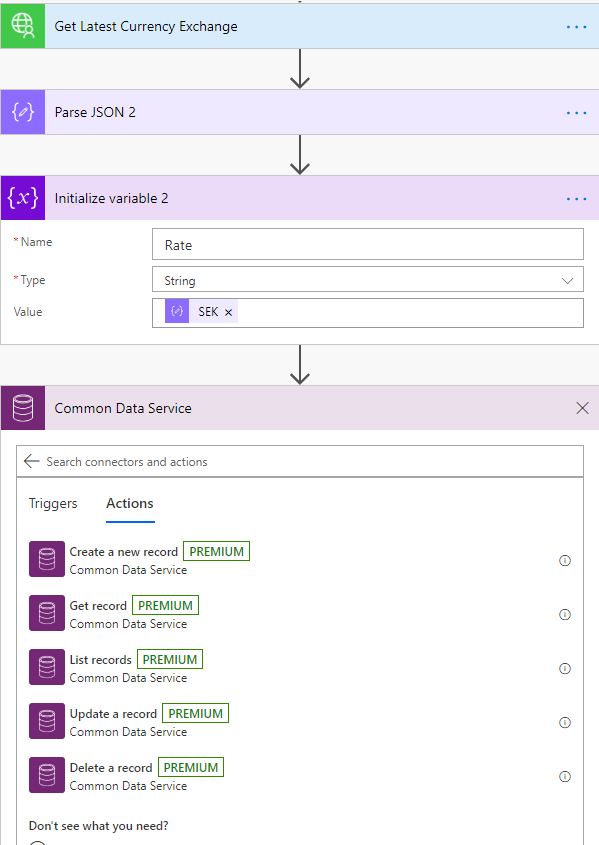
Task: Select the Actions tab
Action: click(x=130, y=503)
